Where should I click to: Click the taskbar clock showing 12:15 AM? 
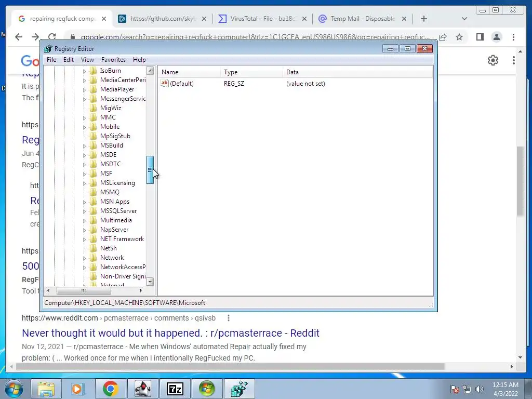tap(505, 389)
